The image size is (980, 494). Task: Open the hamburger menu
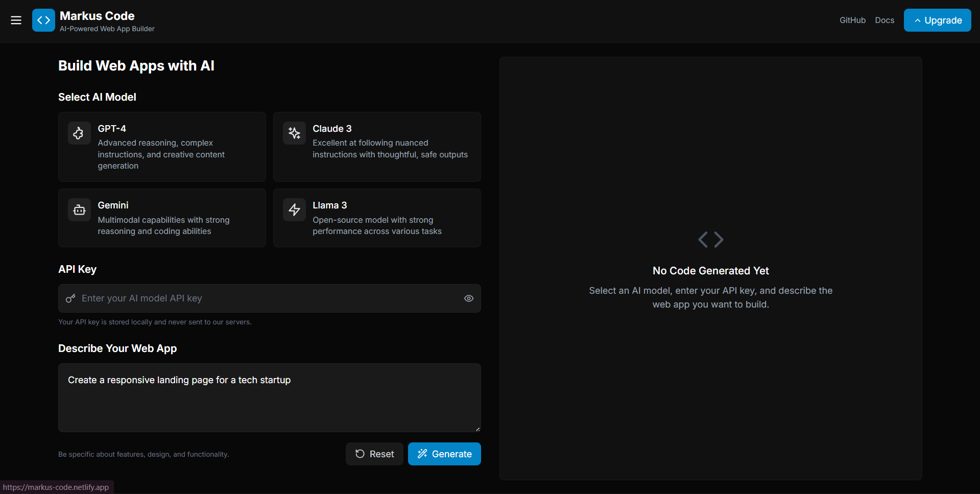pyautogui.click(x=16, y=20)
